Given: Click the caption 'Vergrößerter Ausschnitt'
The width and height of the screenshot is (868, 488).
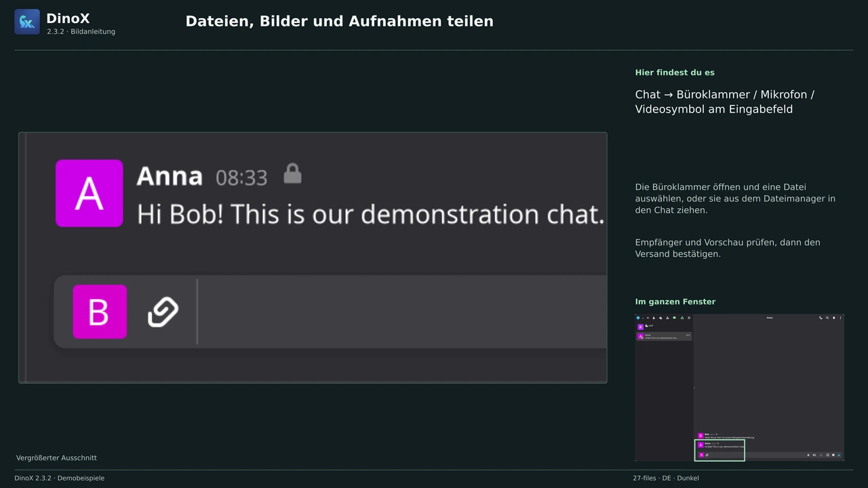Looking at the screenshot, I should point(56,458).
